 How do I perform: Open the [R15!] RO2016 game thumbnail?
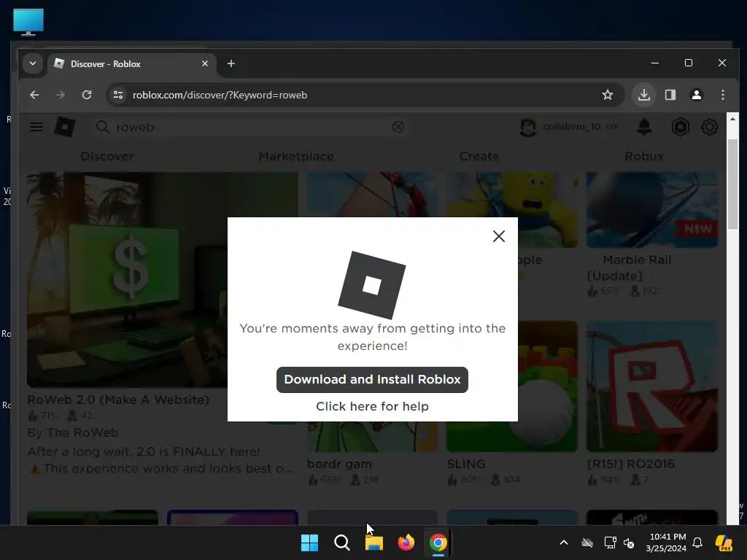[x=651, y=386]
